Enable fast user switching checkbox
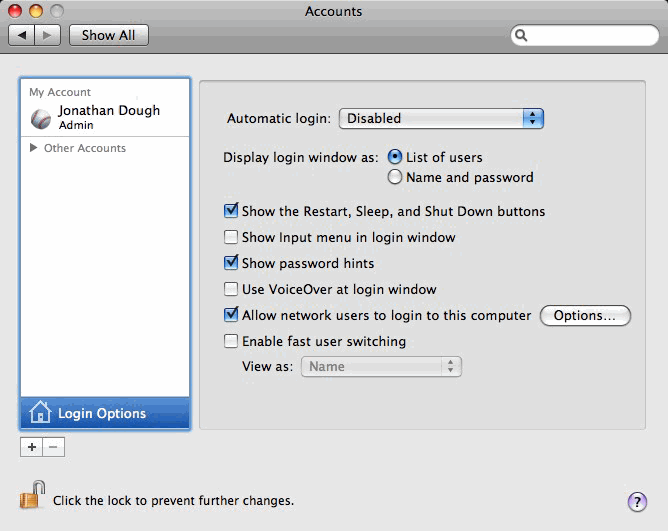The image size is (668, 531). 231,341
